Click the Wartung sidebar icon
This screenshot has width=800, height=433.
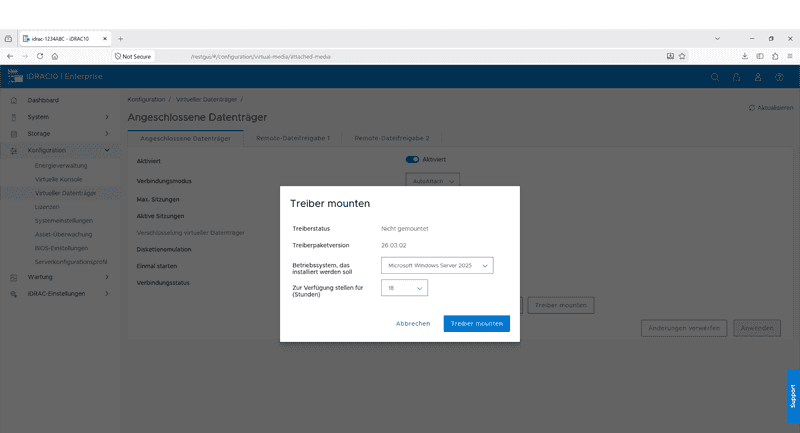click(14, 277)
